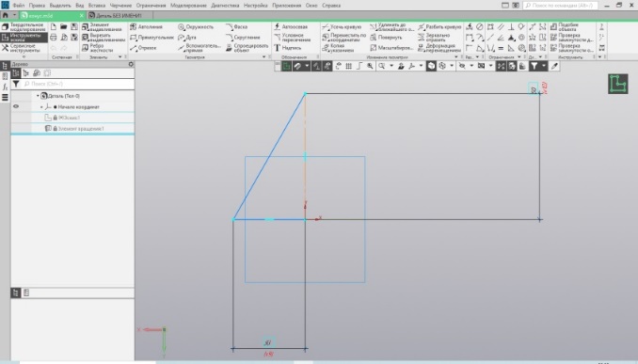The width and height of the screenshot is (638, 364).
Task: Open the filter dropdown arrow in view toolbar
Action: [x=544, y=66]
